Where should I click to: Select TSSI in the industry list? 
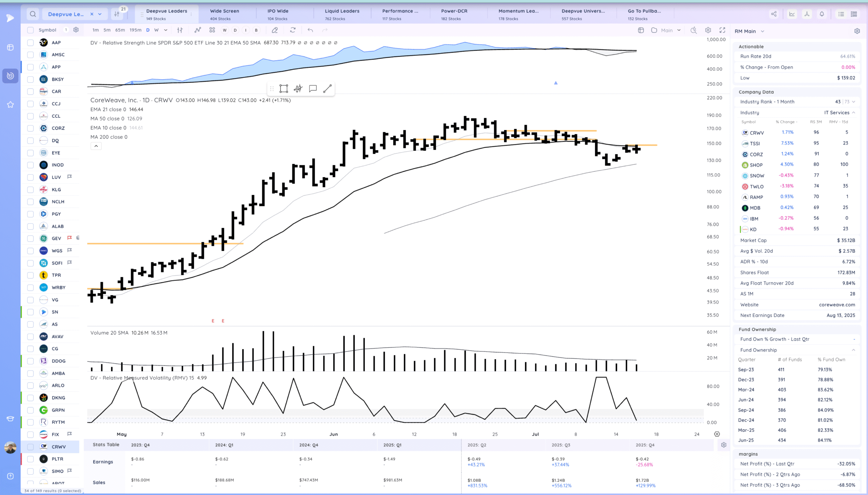click(754, 144)
